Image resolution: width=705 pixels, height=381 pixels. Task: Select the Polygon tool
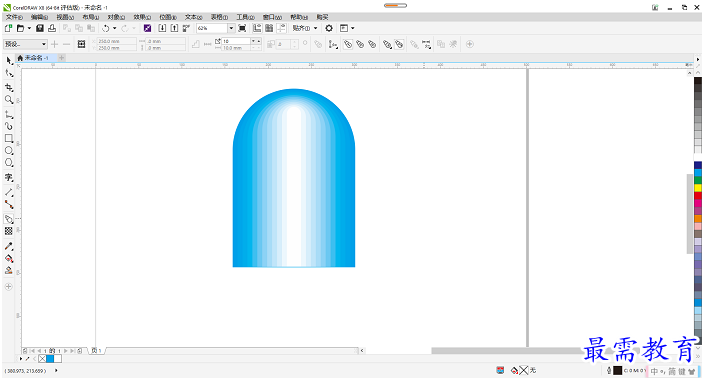pyautogui.click(x=9, y=163)
